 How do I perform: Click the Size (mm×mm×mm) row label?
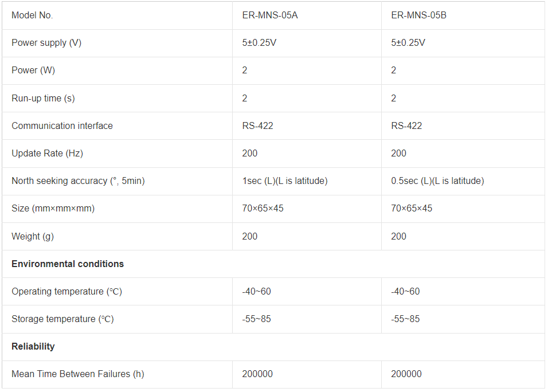53,208
